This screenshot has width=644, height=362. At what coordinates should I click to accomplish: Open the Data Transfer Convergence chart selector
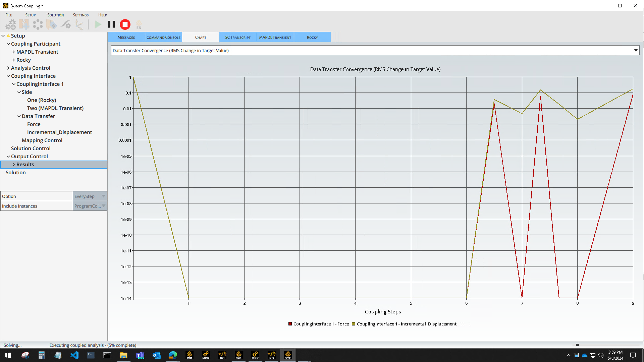click(x=636, y=50)
